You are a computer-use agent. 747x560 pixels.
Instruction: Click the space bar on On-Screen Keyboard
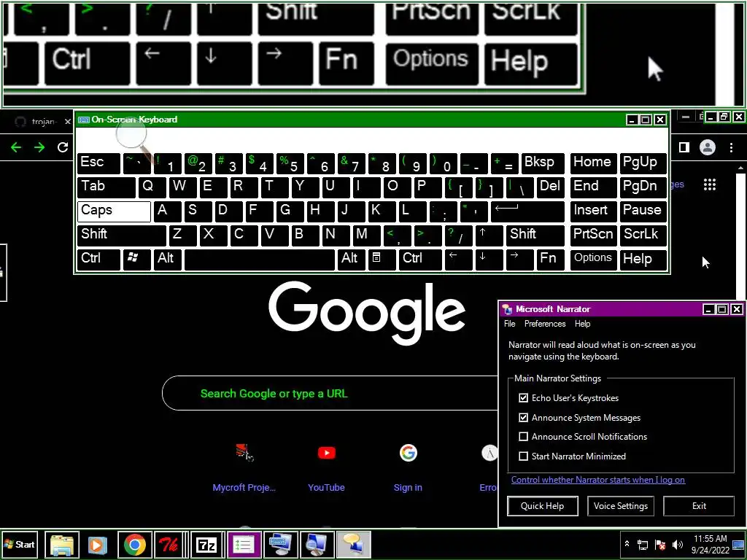[260, 260]
